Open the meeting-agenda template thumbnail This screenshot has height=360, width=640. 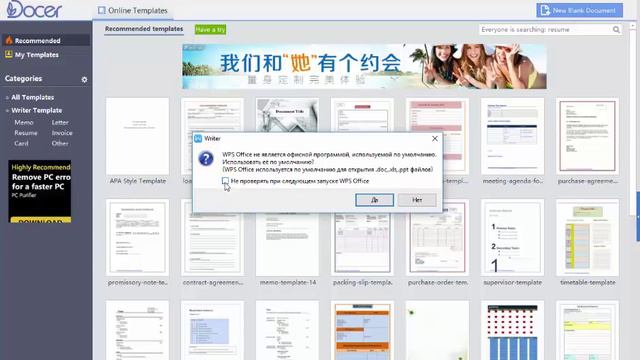(x=512, y=137)
